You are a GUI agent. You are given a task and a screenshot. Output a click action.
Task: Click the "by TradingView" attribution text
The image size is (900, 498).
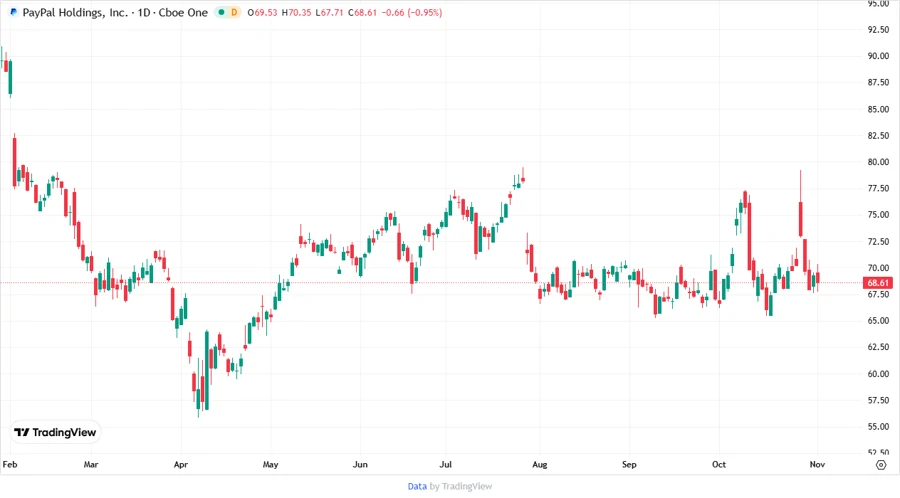(x=461, y=486)
